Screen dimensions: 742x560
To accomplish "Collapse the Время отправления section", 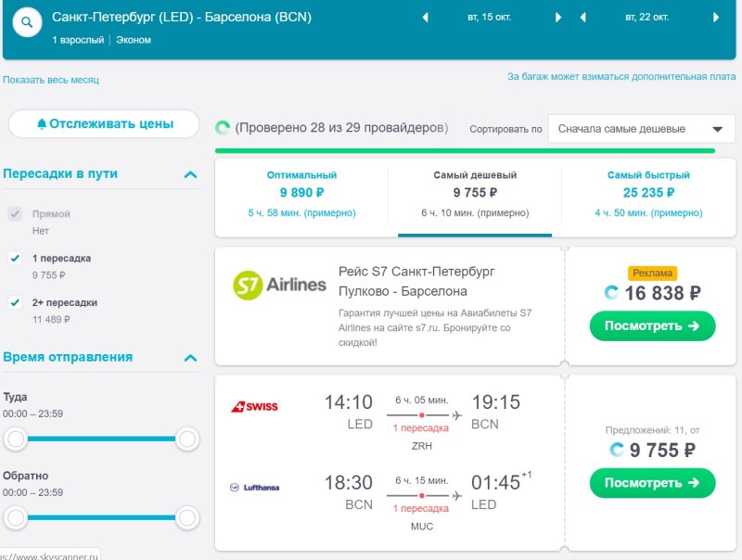I will pyautogui.click(x=190, y=358).
